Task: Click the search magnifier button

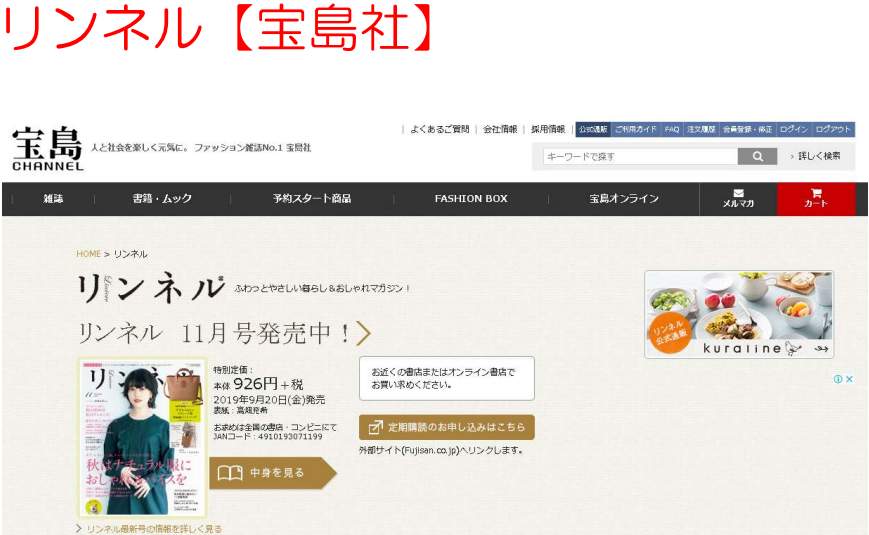Action: pos(757,156)
